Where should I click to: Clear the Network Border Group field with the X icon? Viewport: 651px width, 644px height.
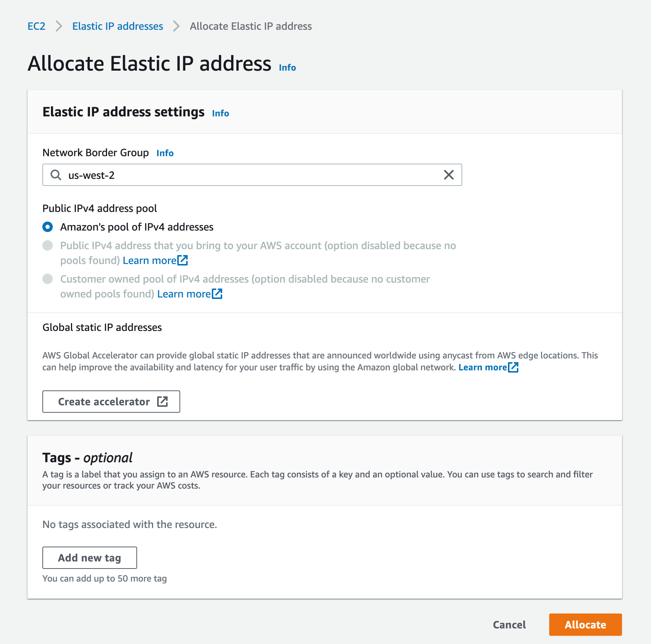(x=448, y=175)
